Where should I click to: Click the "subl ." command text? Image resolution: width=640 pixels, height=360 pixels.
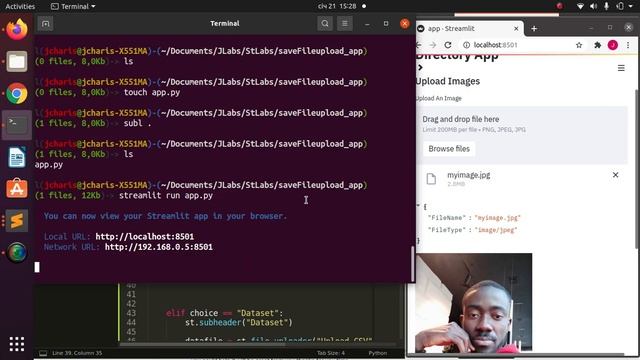(x=138, y=123)
